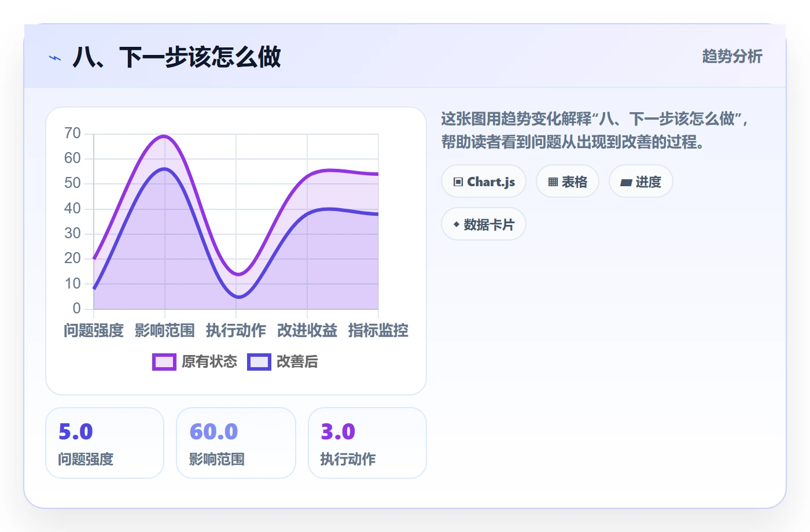Click the 执行动作 x-axis label
This screenshot has height=532, width=810.
tap(236, 331)
